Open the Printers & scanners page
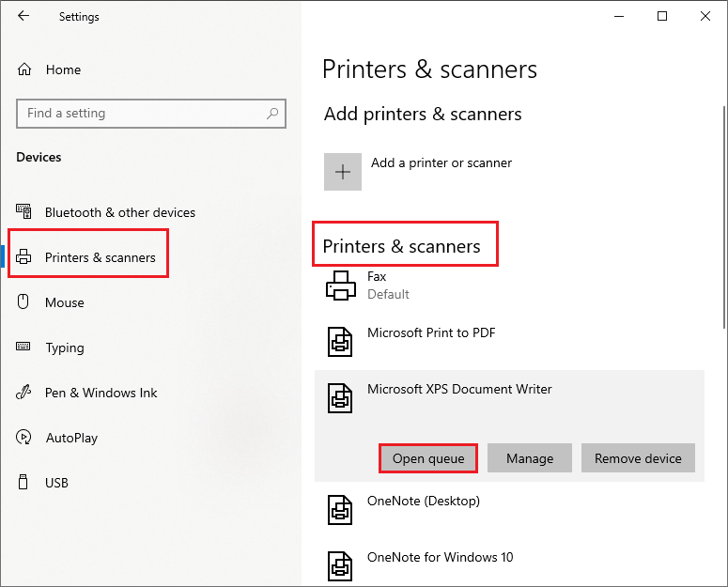728x587 pixels. point(101,257)
